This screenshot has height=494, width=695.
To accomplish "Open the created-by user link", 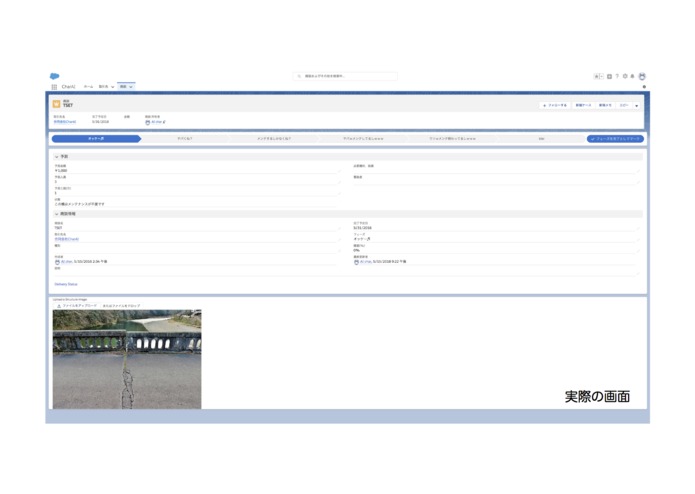I will 66,262.
